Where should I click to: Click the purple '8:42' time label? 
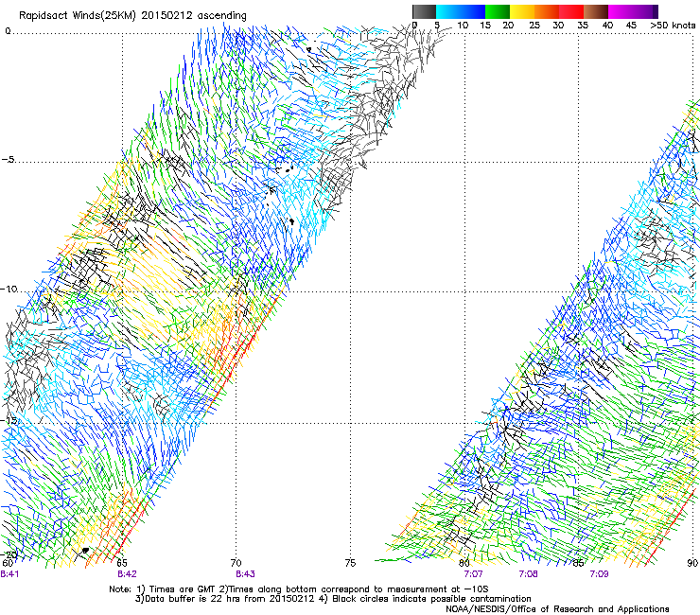click(128, 574)
